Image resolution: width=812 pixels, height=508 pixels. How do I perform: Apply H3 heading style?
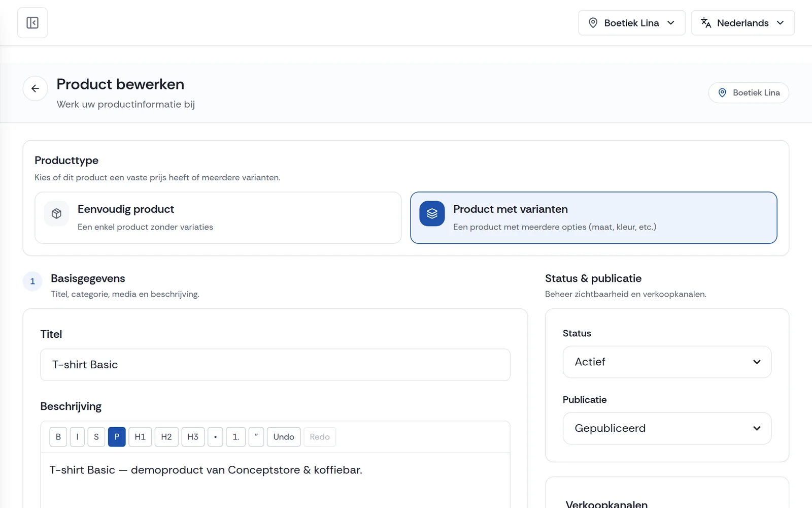point(193,437)
